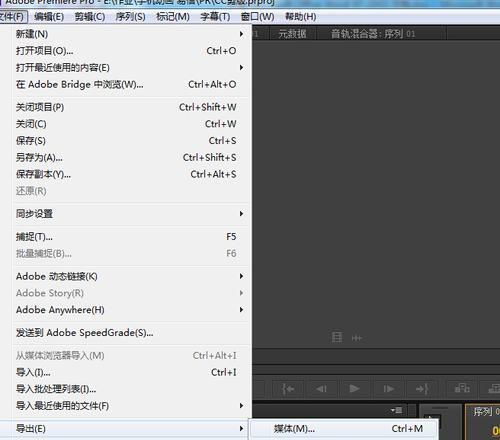This screenshot has width=500, height=440.
Task: Click 关闭(C) menu entry
Action: (x=130, y=124)
